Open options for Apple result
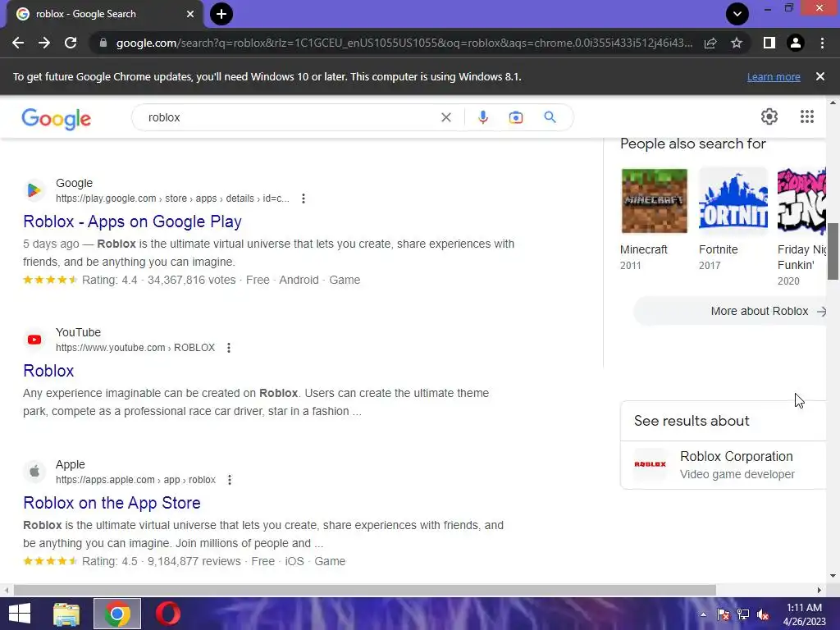Viewport: 840px width, 630px height. pyautogui.click(x=230, y=479)
